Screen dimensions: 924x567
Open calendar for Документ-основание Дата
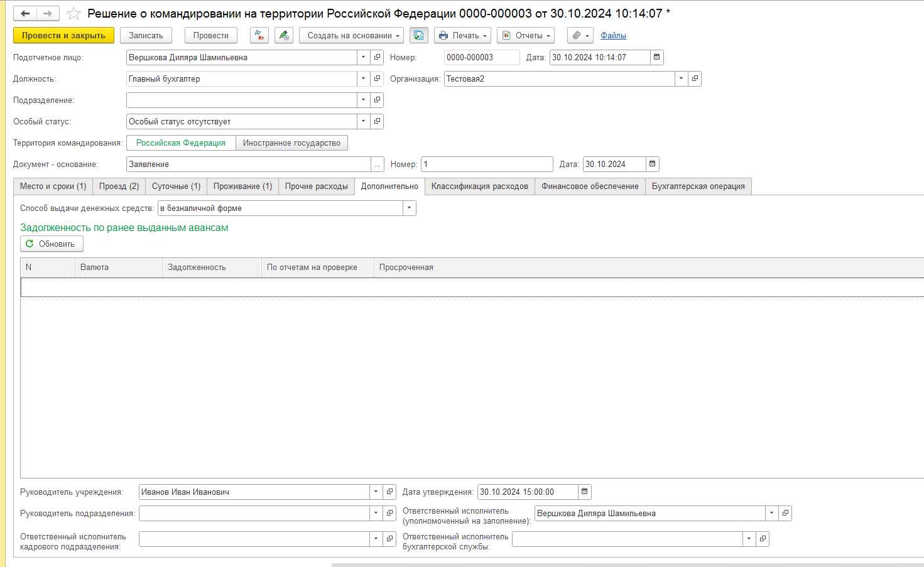652,164
